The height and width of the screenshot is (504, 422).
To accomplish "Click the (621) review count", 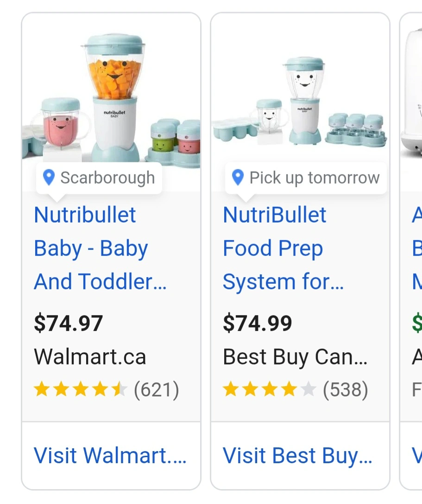I will (x=156, y=390).
